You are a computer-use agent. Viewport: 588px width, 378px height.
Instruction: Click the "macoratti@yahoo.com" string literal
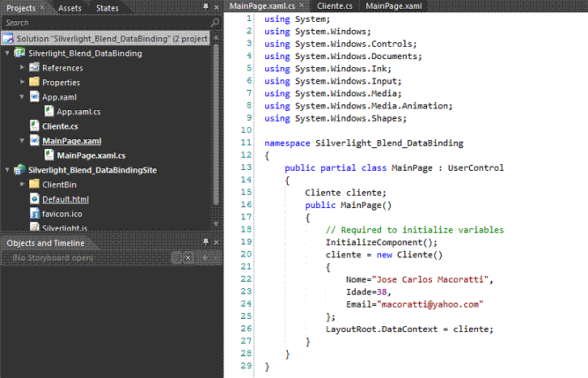pyautogui.click(x=430, y=304)
